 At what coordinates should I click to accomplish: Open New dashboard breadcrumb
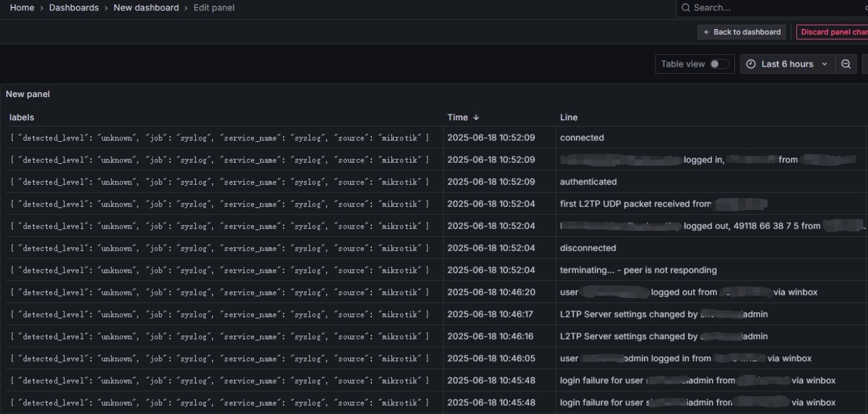click(x=146, y=8)
